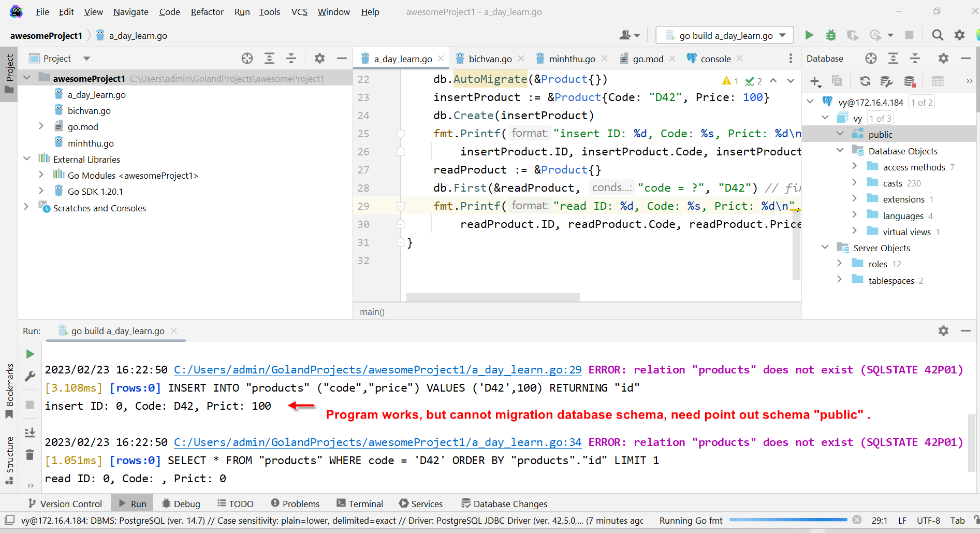Rerun the program with green play icon

[809, 35]
